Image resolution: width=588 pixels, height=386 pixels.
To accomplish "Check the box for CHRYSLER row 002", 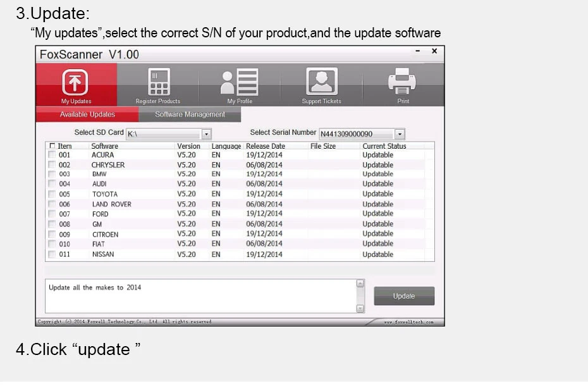I will (52, 165).
